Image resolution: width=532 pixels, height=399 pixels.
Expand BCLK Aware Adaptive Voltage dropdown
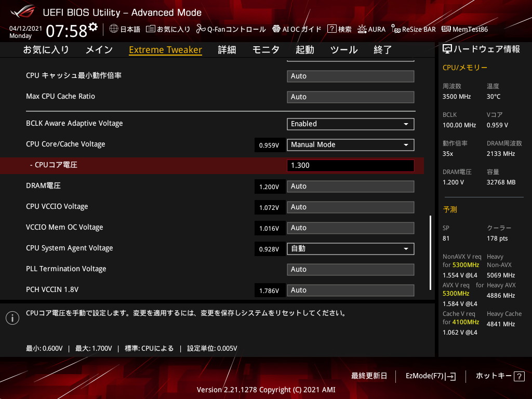(351, 124)
